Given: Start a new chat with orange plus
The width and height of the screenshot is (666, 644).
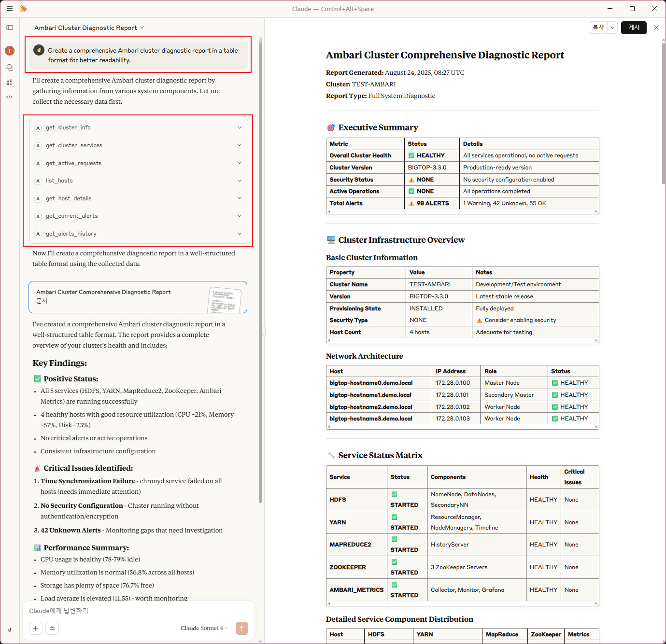Looking at the screenshot, I should (x=10, y=51).
